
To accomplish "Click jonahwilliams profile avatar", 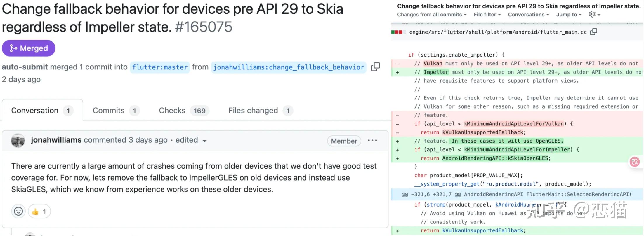I will (18, 140).
